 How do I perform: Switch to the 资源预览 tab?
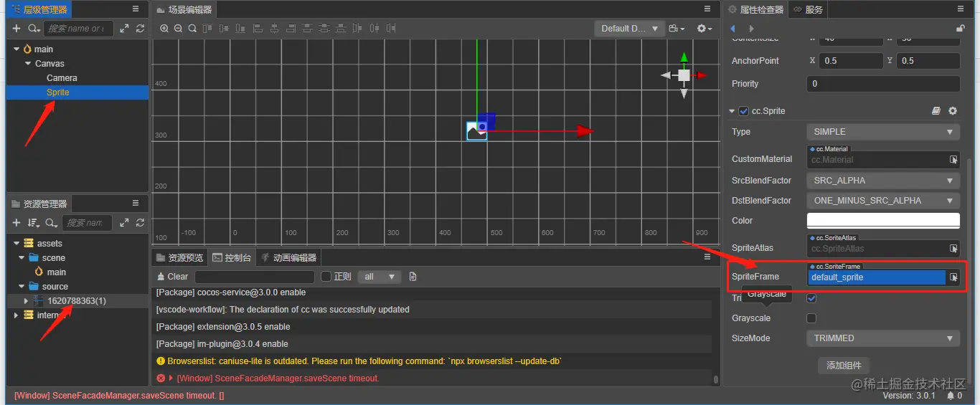[x=180, y=257]
